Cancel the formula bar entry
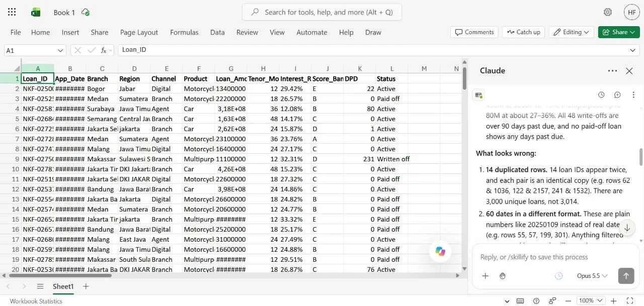Screen dimensions: 644x306 click(x=77, y=50)
